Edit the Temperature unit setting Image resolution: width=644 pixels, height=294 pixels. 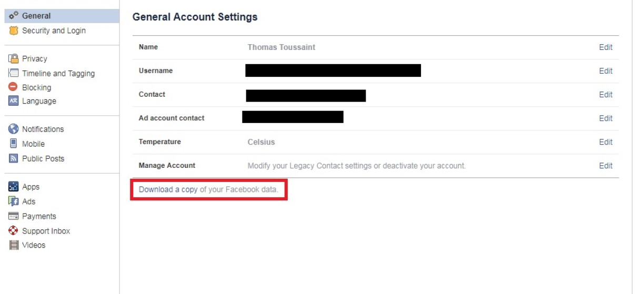point(606,142)
